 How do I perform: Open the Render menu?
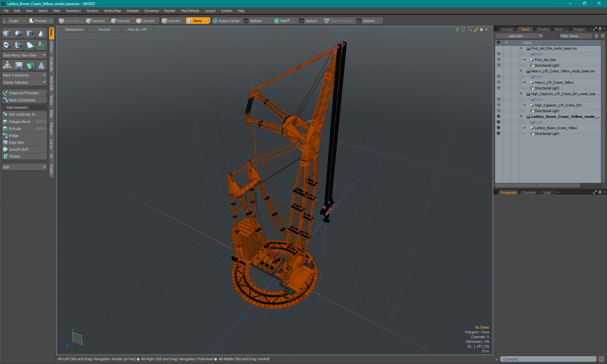click(x=170, y=11)
